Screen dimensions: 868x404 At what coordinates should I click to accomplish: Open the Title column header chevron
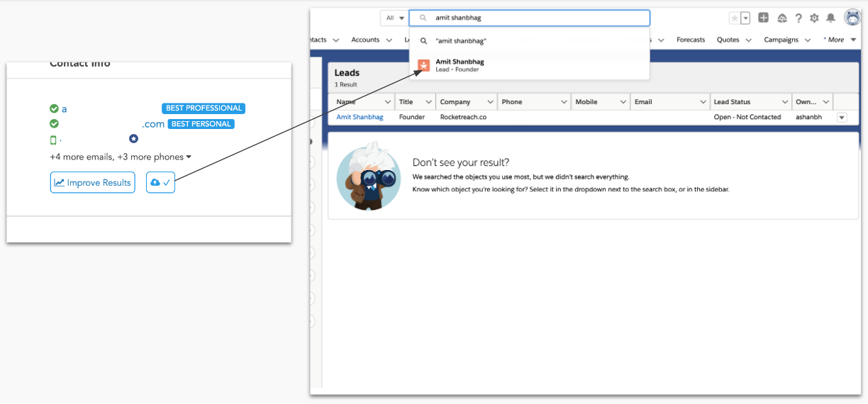click(x=428, y=102)
